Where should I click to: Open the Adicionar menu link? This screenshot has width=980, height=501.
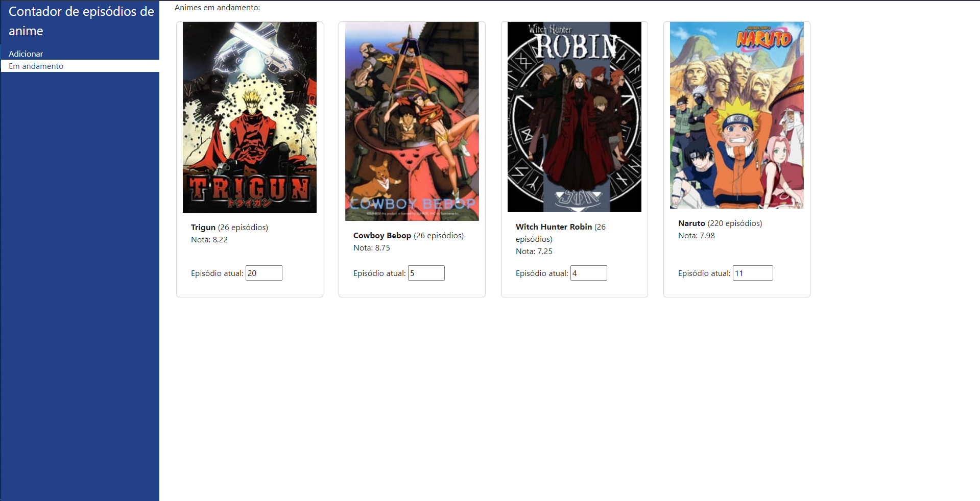(x=26, y=54)
